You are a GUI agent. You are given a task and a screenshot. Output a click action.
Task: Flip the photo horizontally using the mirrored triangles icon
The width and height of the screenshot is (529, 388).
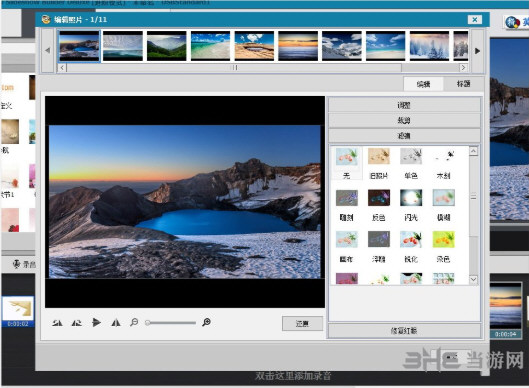coord(116,323)
